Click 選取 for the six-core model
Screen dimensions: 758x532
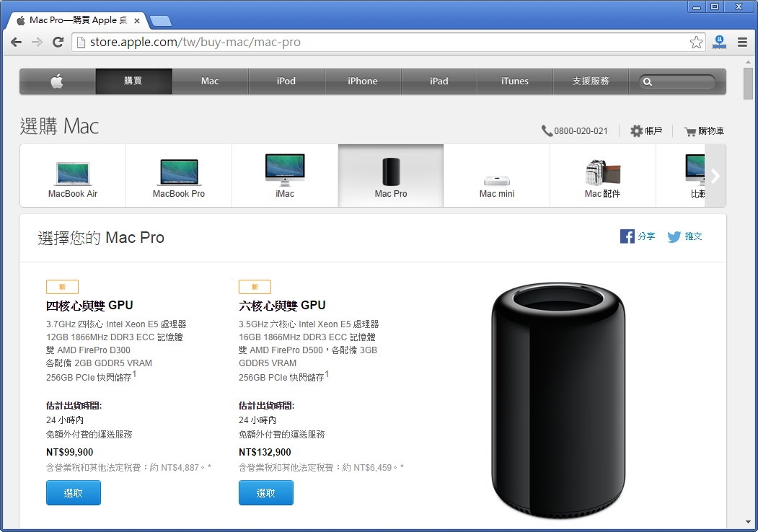[266, 493]
